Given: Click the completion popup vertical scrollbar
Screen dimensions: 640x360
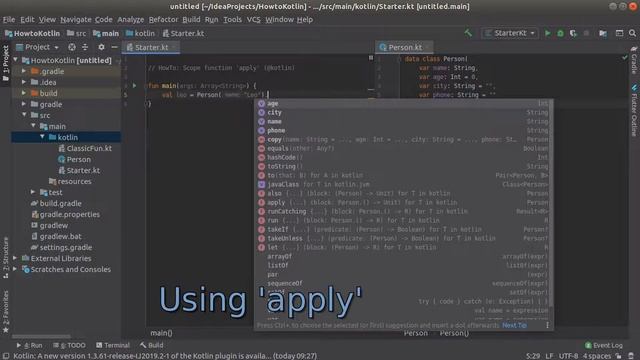Looking at the screenshot, I should [552, 203].
